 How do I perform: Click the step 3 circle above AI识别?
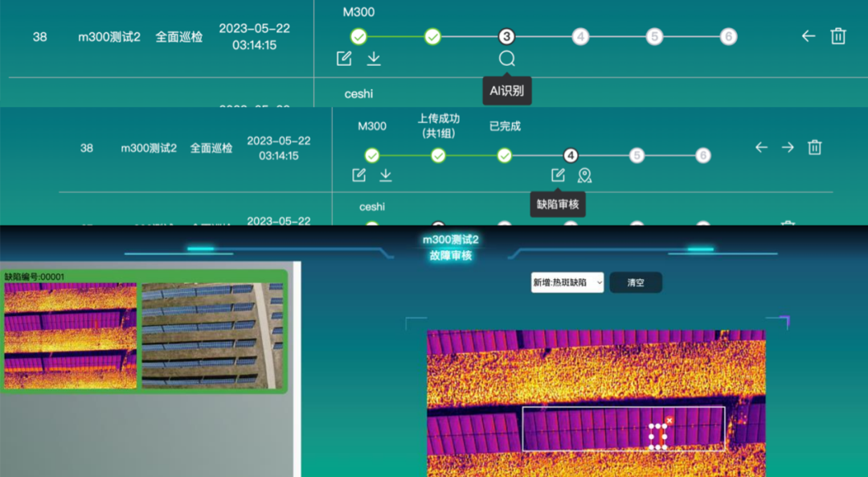[506, 37]
